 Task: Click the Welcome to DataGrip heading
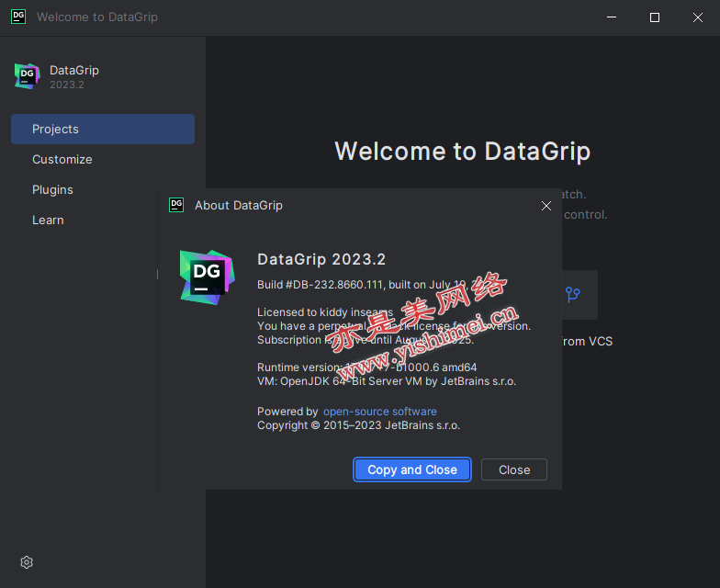coord(463,151)
